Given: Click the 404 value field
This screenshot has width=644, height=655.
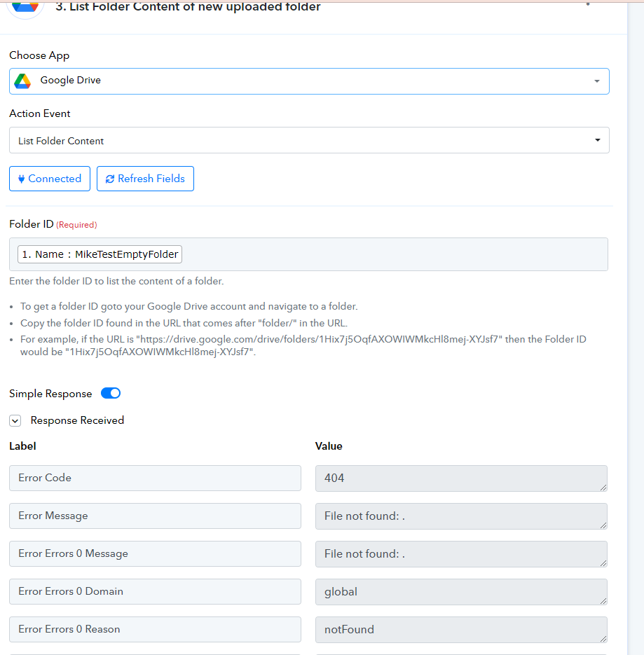Looking at the screenshot, I should [x=461, y=478].
